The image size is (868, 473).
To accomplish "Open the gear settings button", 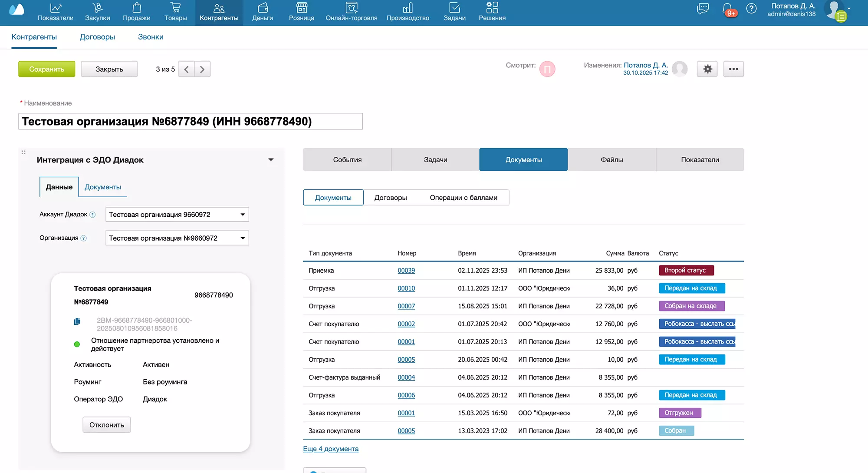I will tap(707, 69).
